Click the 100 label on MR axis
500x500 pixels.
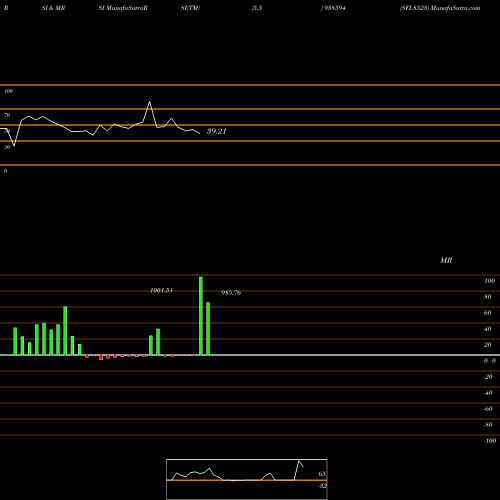click(489, 281)
